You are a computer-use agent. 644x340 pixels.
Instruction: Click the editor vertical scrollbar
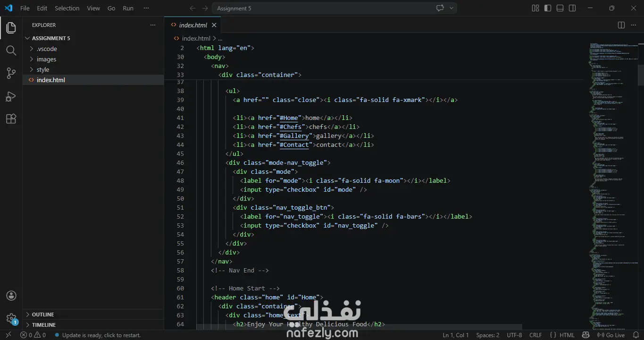pyautogui.click(x=641, y=76)
